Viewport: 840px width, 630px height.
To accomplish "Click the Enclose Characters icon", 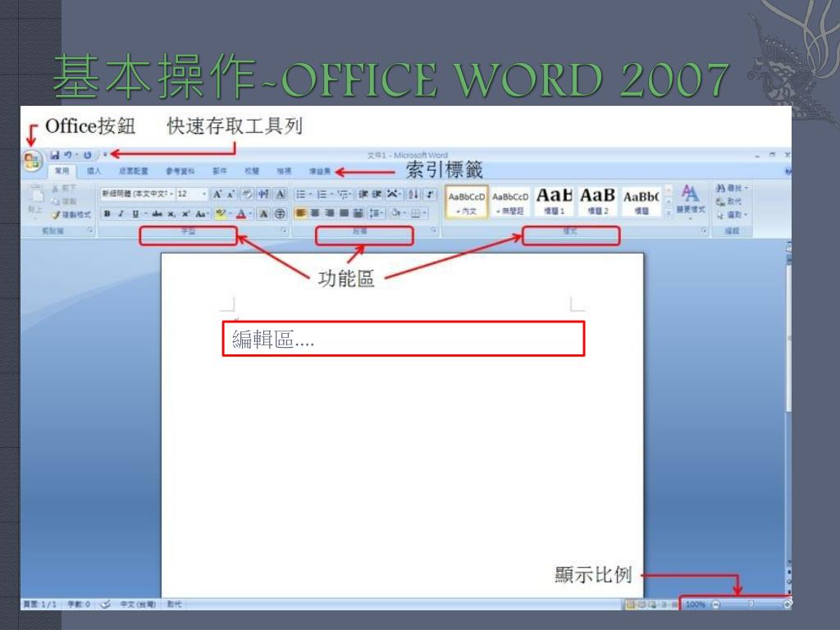I will [280, 214].
